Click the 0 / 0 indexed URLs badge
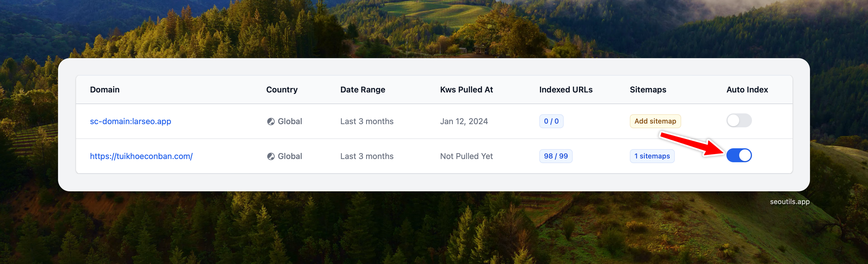The height and width of the screenshot is (264, 868). pos(551,121)
